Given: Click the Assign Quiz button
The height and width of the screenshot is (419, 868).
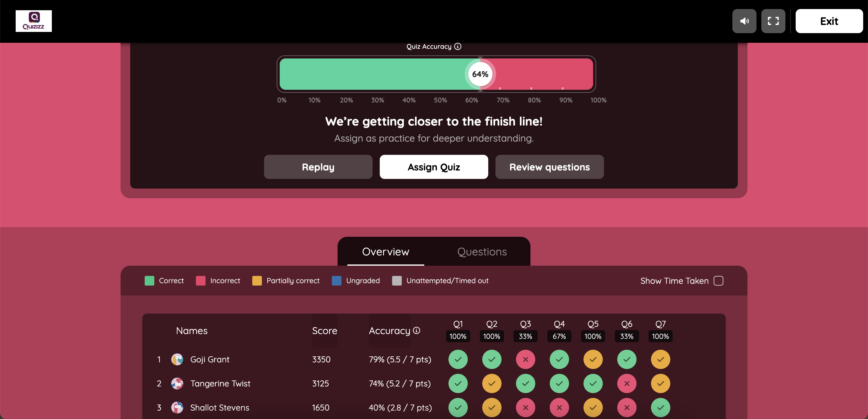Looking at the screenshot, I should pyautogui.click(x=434, y=167).
